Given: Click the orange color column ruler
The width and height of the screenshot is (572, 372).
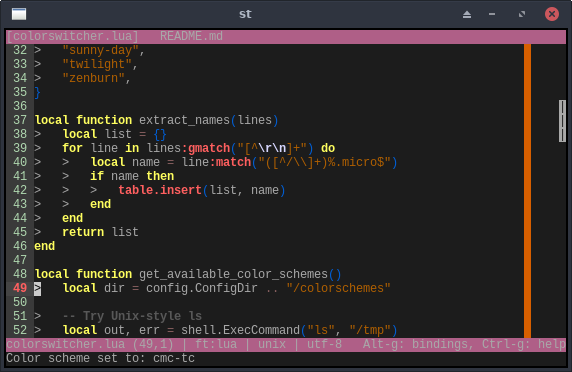Looking at the screenshot, I should 527,191.
